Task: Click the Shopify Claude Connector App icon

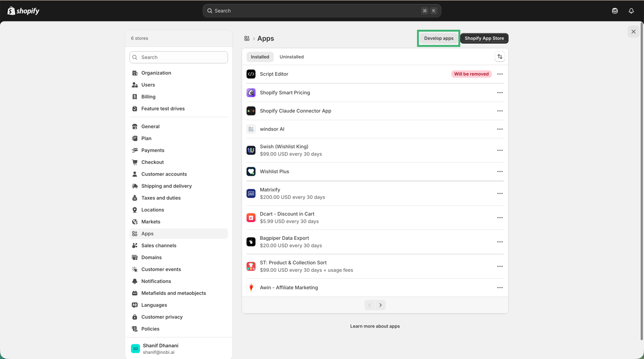Action: tap(251, 111)
